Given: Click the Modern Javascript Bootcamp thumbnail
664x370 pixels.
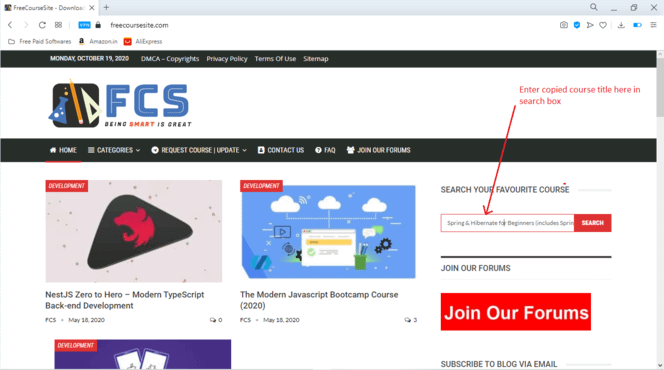Looking at the screenshot, I should (328, 232).
